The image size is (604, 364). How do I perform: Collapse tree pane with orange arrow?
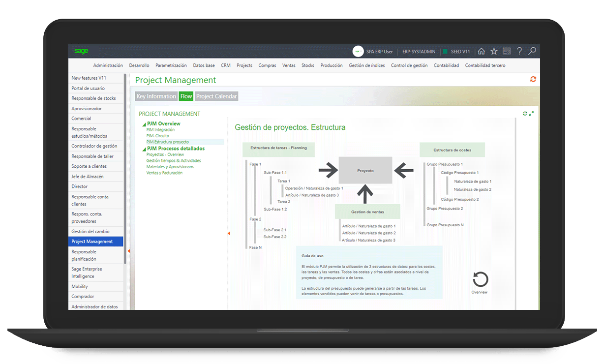coord(229,234)
